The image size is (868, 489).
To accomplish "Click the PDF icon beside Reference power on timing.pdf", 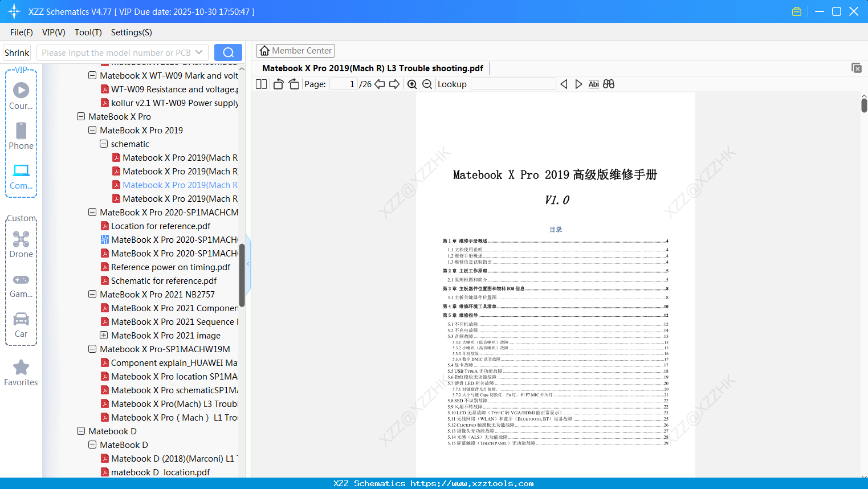I will tap(105, 267).
